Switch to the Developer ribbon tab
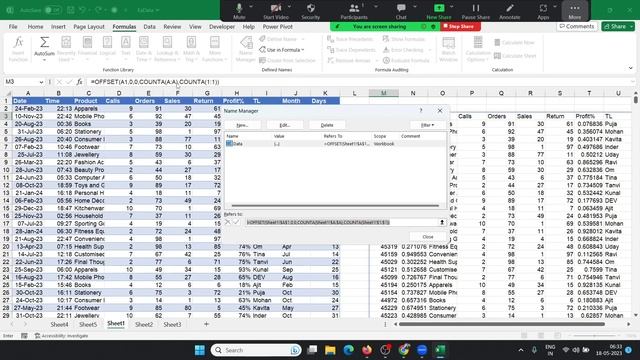The image size is (640, 360). (x=222, y=27)
